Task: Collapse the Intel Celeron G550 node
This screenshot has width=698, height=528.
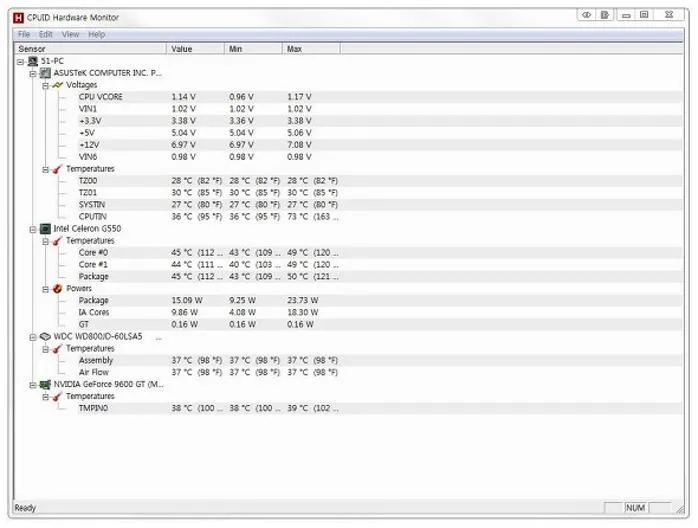Action: pos(33,229)
